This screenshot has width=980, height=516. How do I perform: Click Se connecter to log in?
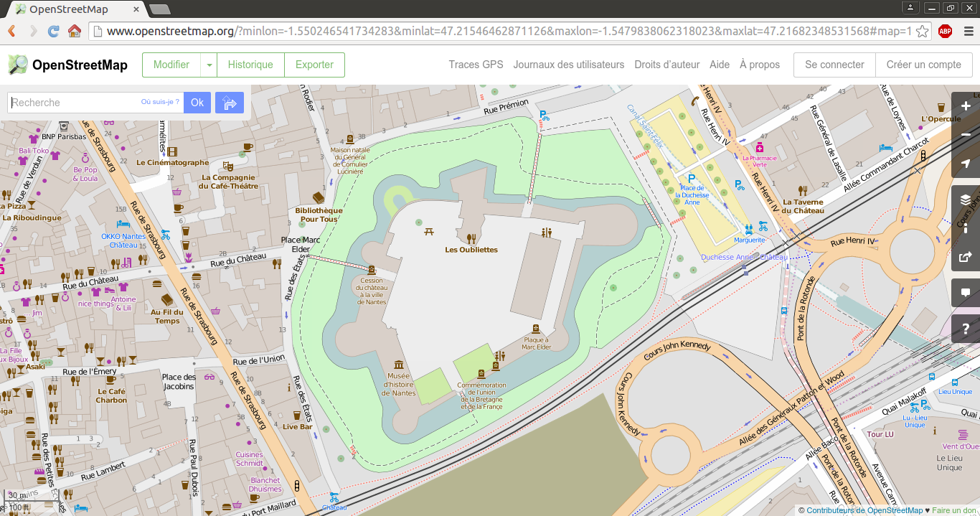pyautogui.click(x=834, y=65)
